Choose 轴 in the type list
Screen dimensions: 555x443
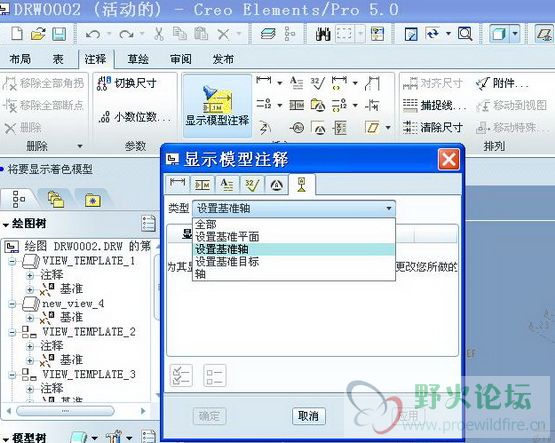pos(294,274)
